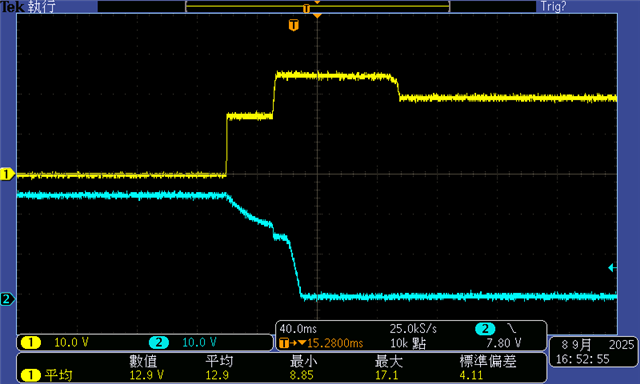Image resolution: width=640 pixels, height=384 pixels.
Task: Click the channel 1 10.0 V scale readout
Action: tap(71, 342)
